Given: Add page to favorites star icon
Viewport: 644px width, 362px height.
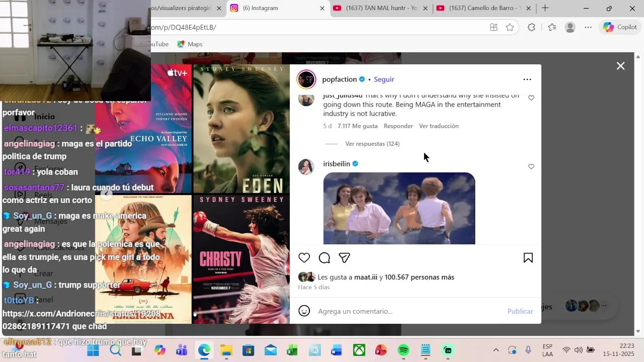Looking at the screenshot, I should click(x=510, y=27).
